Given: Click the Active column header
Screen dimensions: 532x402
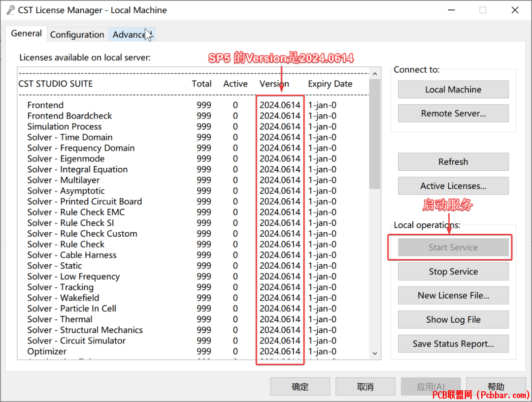Looking at the screenshot, I should pos(235,84).
